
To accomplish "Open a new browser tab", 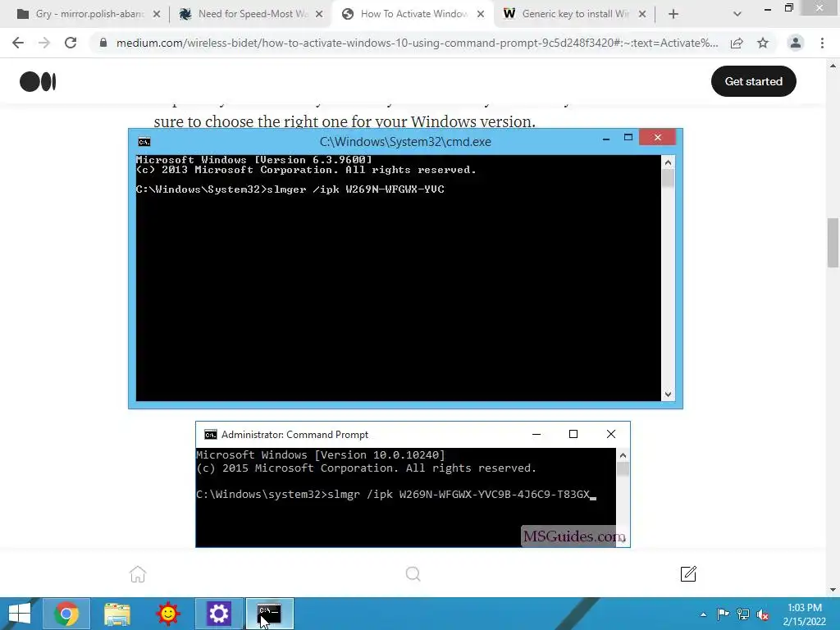I will click(x=673, y=14).
